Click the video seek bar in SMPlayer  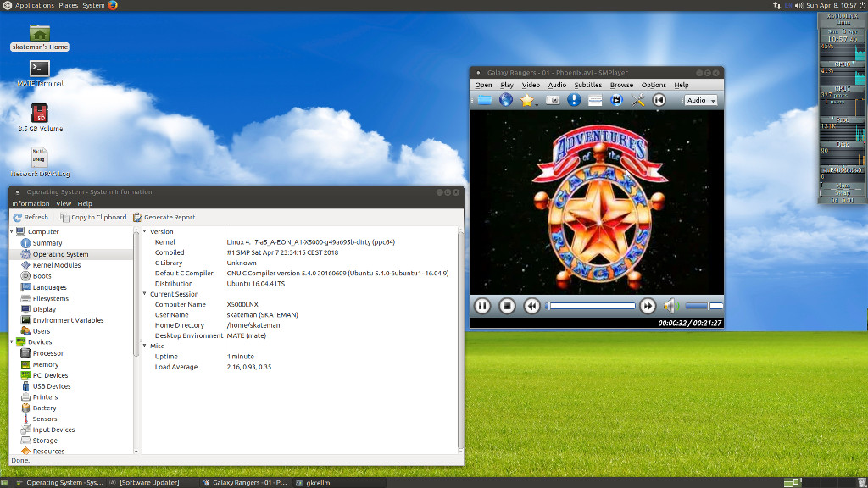[x=592, y=306]
